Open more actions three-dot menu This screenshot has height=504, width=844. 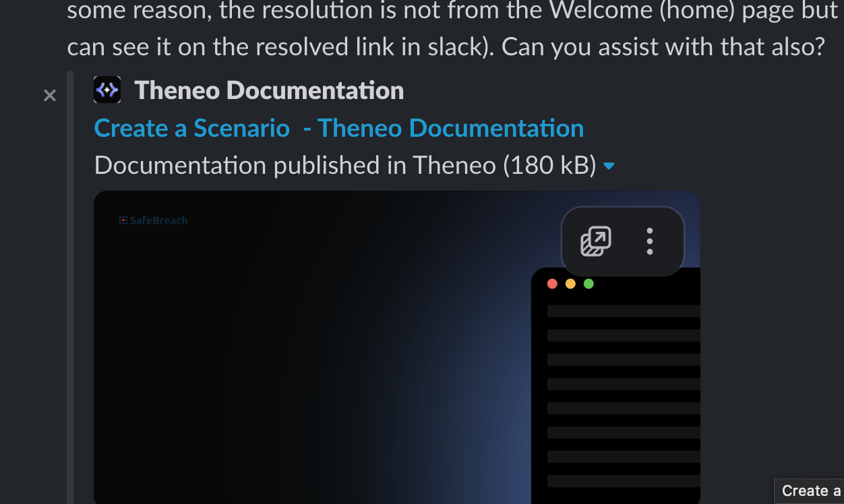point(649,241)
